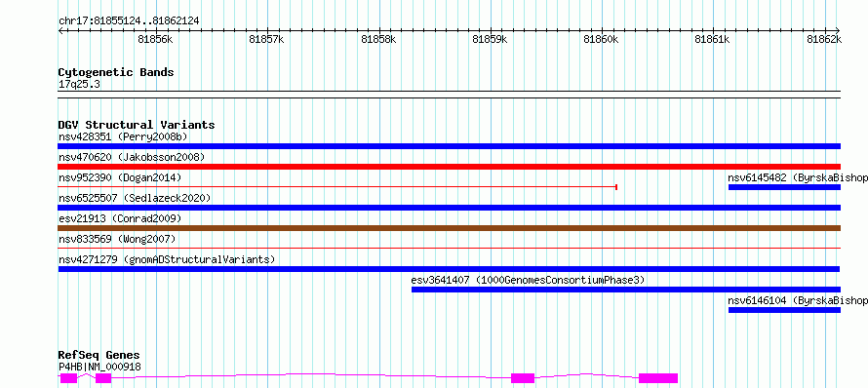The width and height of the screenshot is (868, 388).
Task: Click the DGV Structural Variants track title
Action: coord(137,125)
